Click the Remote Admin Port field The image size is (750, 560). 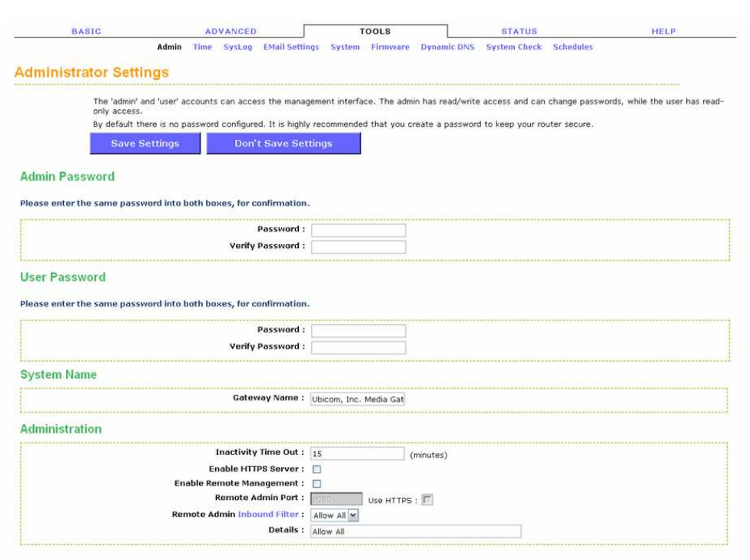coord(337,499)
